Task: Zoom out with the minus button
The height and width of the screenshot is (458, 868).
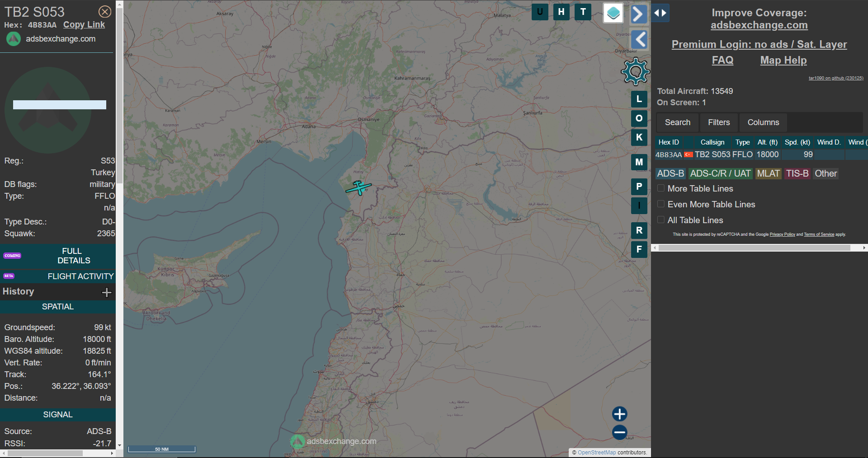Action: (619, 432)
